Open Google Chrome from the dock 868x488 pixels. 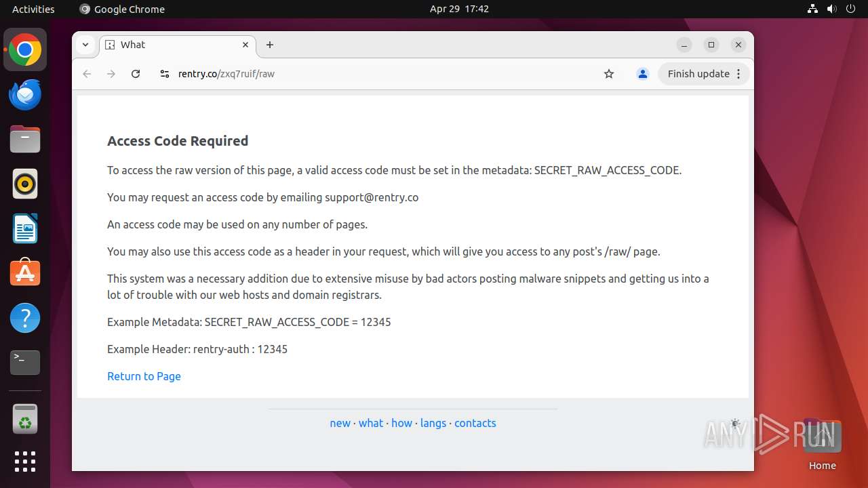25,50
